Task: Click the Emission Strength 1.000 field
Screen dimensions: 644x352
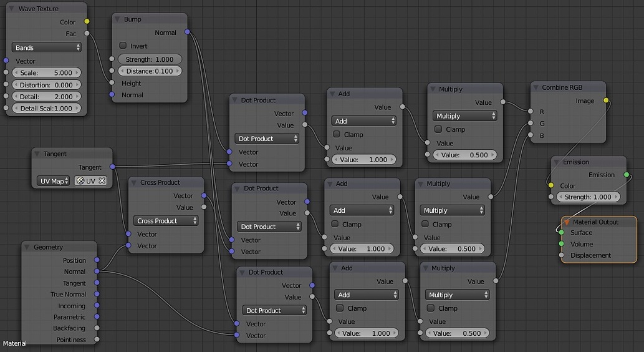Action: pos(588,197)
